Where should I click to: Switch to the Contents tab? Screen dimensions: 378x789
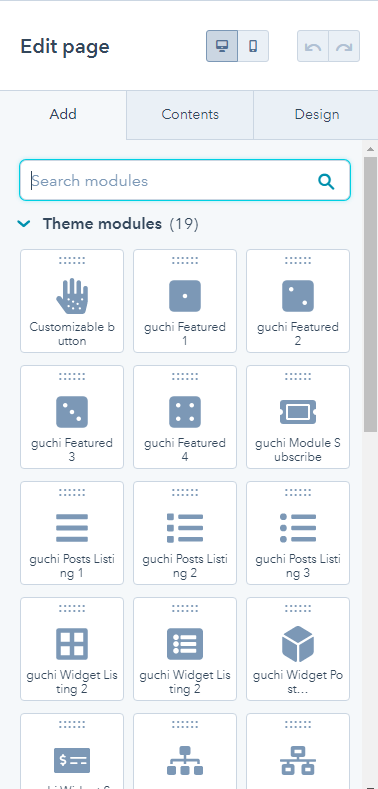pyautogui.click(x=190, y=114)
